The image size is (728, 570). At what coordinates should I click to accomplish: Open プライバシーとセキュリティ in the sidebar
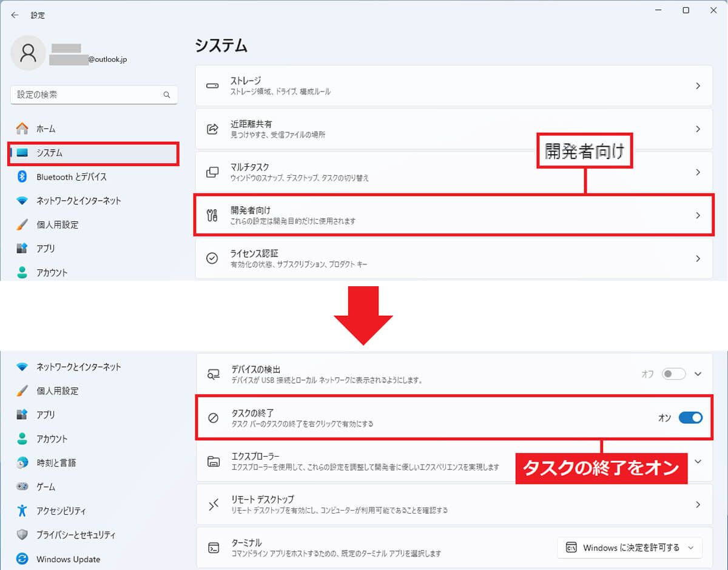[x=94, y=535]
